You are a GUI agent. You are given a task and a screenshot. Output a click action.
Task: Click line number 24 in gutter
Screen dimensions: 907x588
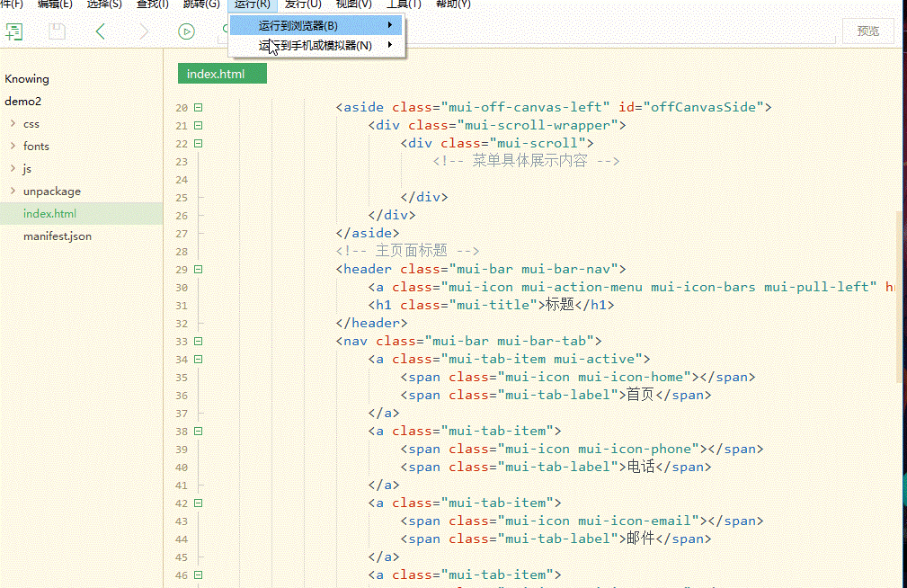click(182, 180)
